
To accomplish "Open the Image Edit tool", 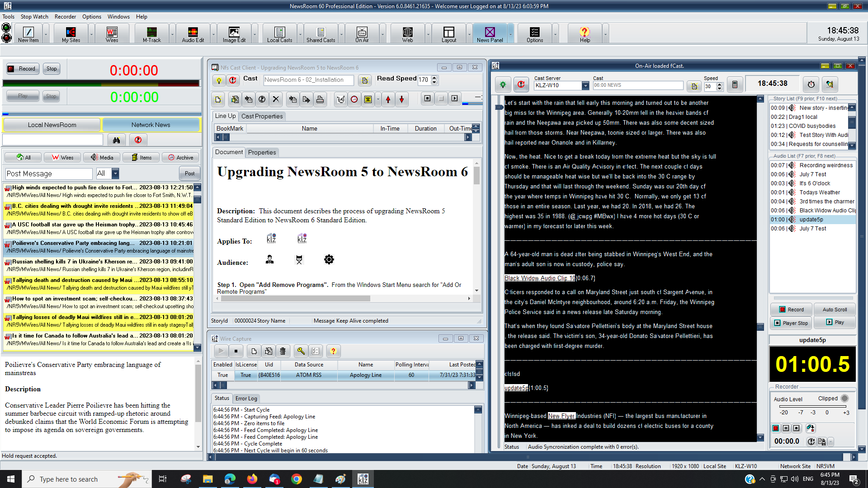I will point(234,34).
